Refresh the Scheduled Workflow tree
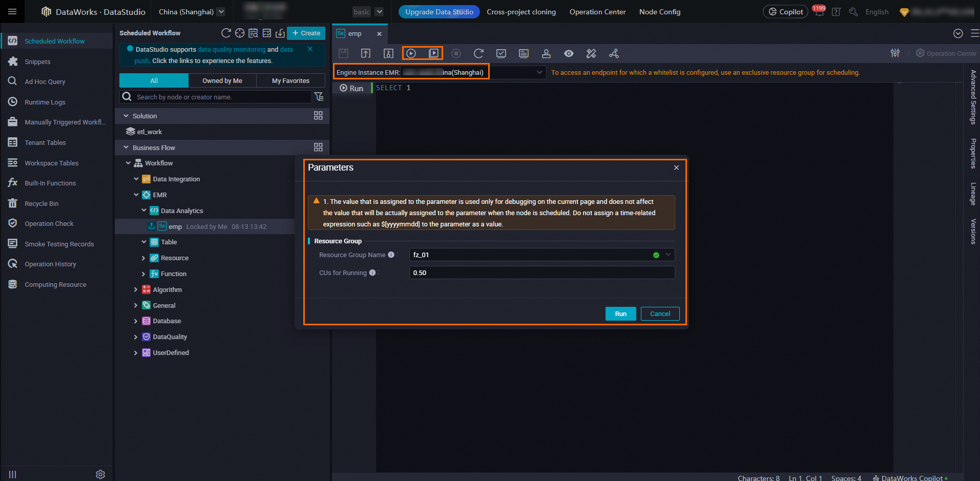The width and height of the screenshot is (980, 481). 226,33
